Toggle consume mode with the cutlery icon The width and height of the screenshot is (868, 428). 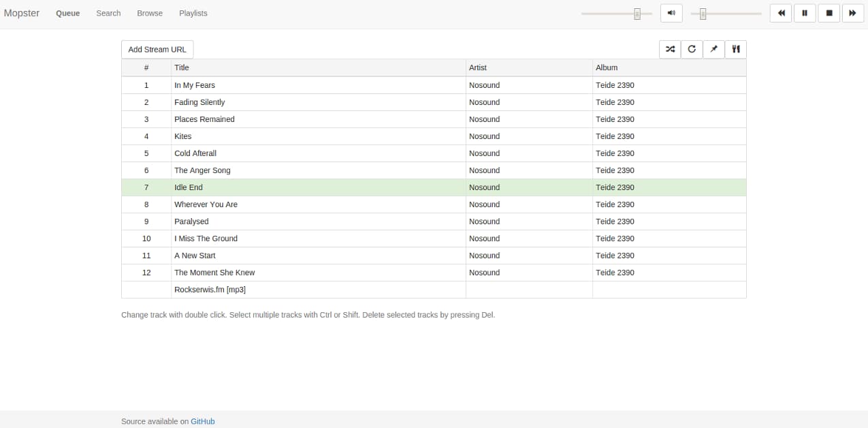click(735, 49)
